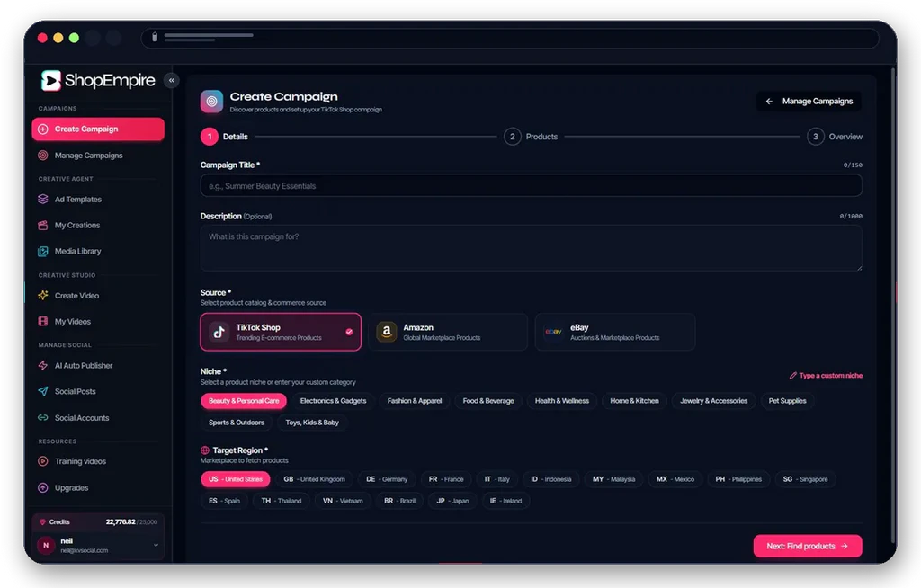Select the Home & Kitchen niche
Image resolution: width=921 pixels, height=588 pixels.
[634, 401]
